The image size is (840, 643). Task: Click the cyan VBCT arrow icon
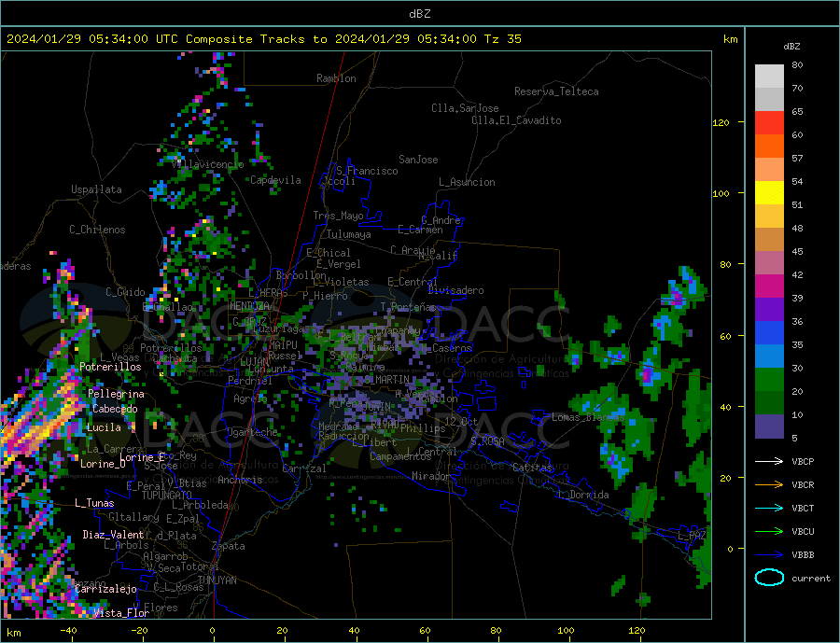click(x=769, y=508)
